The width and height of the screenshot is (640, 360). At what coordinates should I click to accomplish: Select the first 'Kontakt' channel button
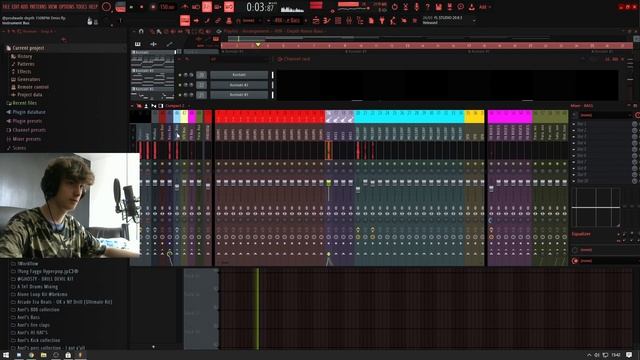click(239, 75)
